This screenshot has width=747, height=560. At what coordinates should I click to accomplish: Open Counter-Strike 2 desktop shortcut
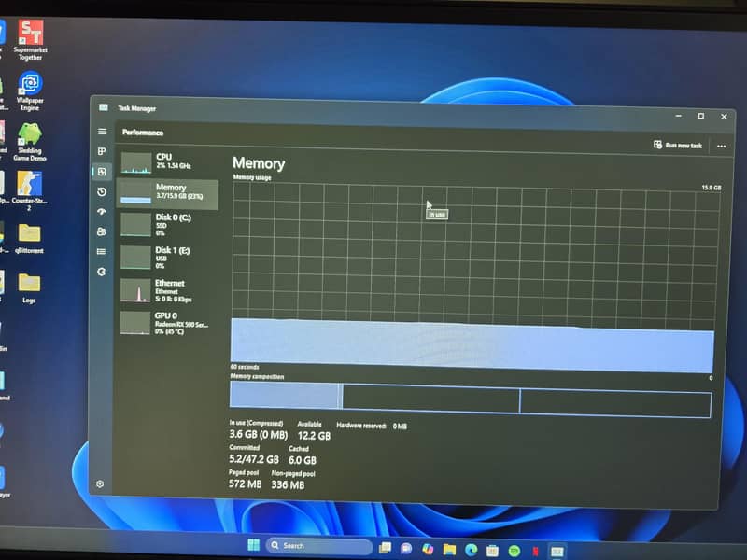pyautogui.click(x=30, y=191)
